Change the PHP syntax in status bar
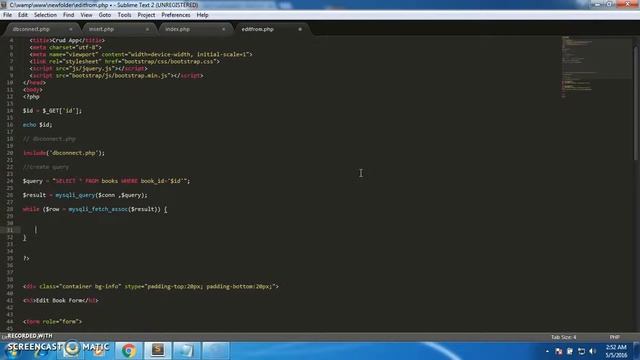640x360 pixels. coord(614,337)
